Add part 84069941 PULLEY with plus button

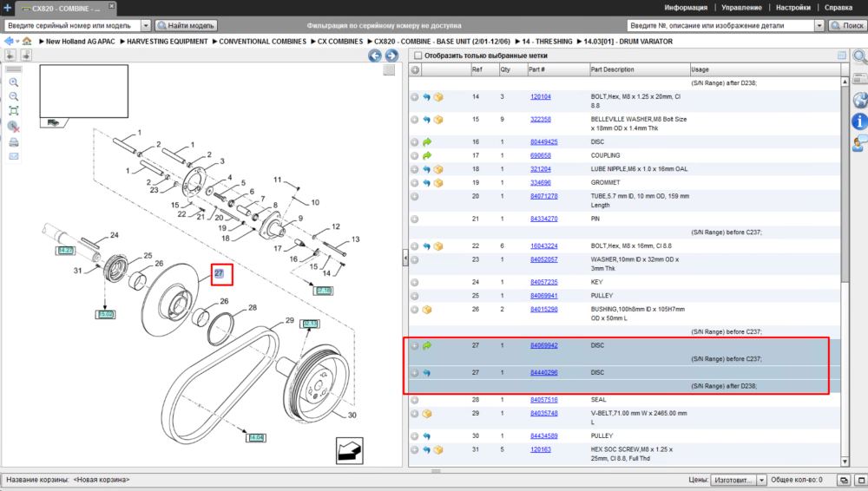click(x=415, y=296)
